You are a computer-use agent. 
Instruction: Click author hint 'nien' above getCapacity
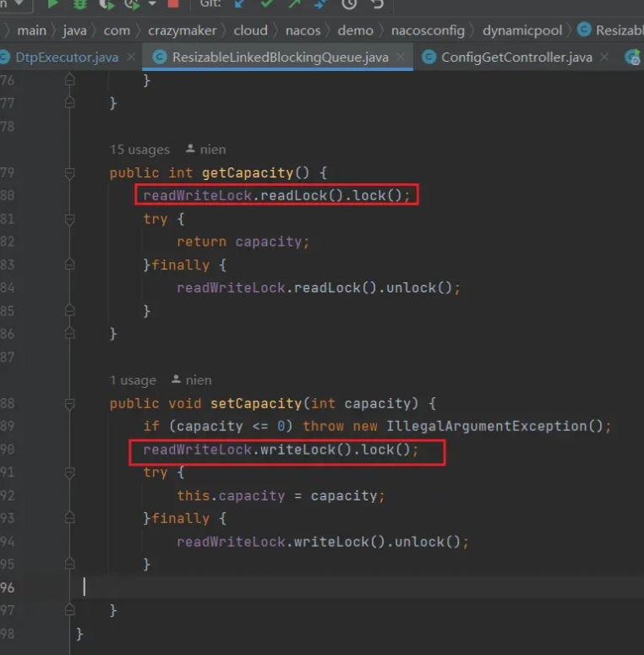coord(206,149)
